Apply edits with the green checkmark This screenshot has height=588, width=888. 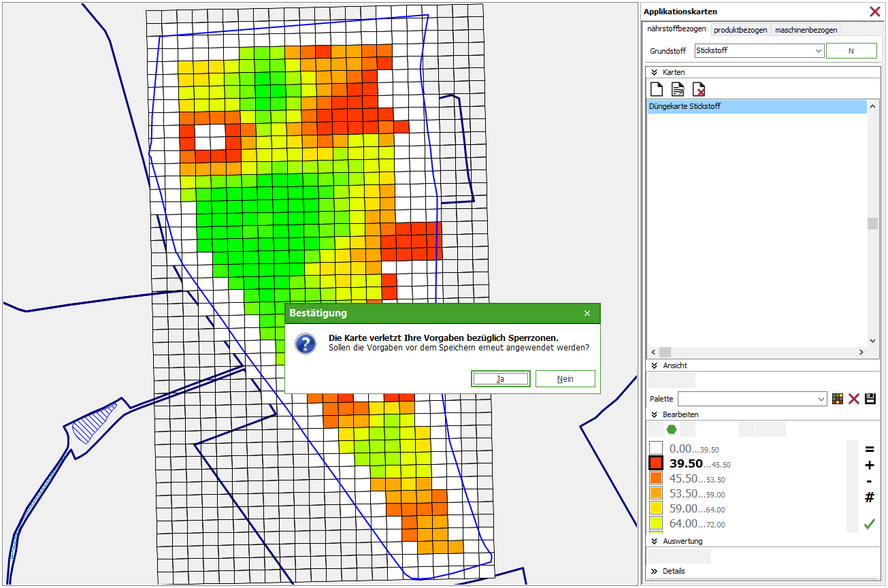869,523
